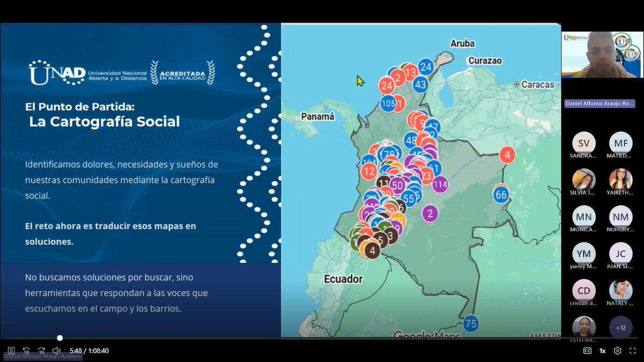Click the blue 75 map marker
The height and width of the screenshot is (362, 644).
471,323
